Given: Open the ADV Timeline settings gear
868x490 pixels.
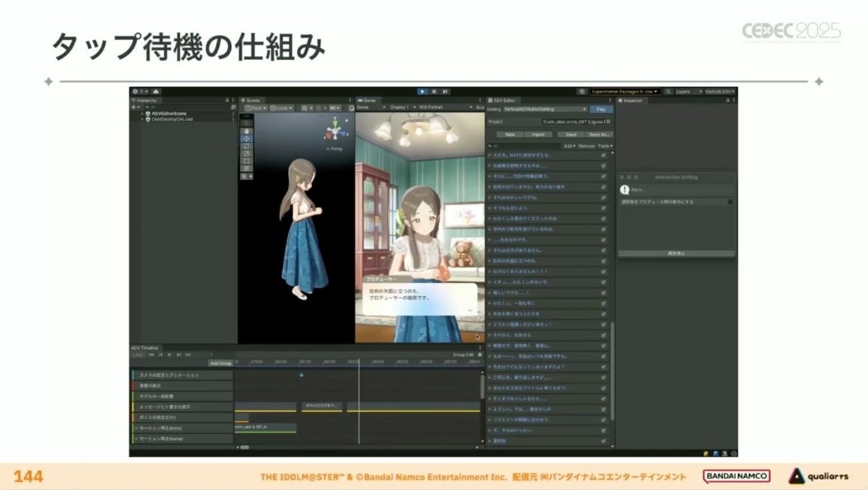Looking at the screenshot, I should pyautogui.click(x=479, y=354).
